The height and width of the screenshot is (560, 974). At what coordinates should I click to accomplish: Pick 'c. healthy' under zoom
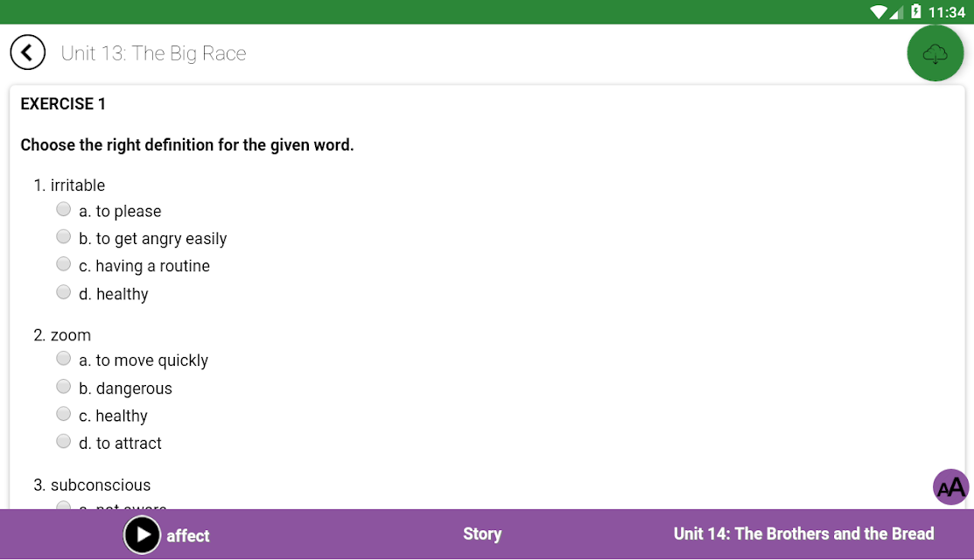[63, 414]
